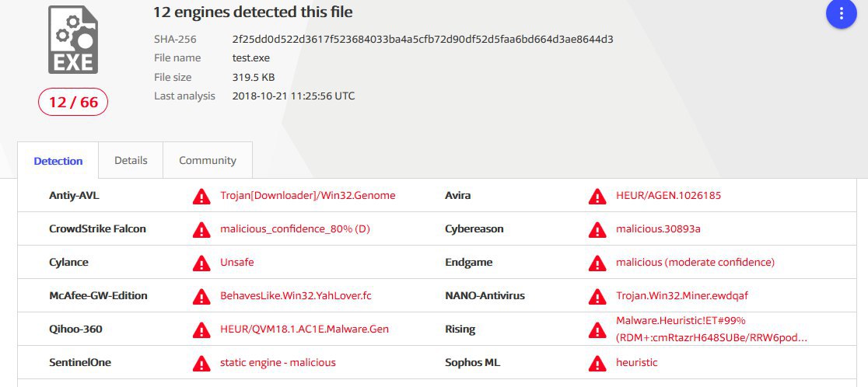This screenshot has width=868, height=387.
Task: Click the CrowdStrike Falcon alert icon
Action: click(201, 229)
